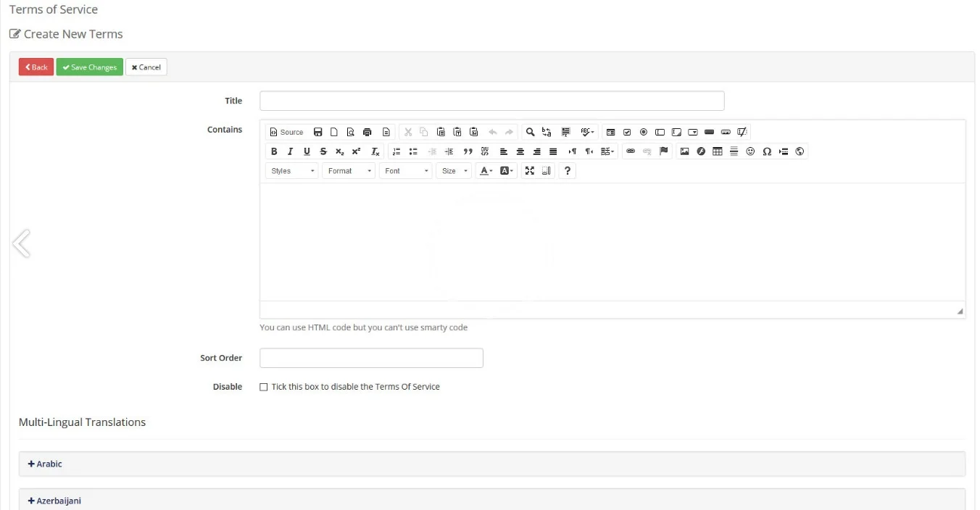Open the Styles dropdown
980x510 pixels.
[x=293, y=171]
